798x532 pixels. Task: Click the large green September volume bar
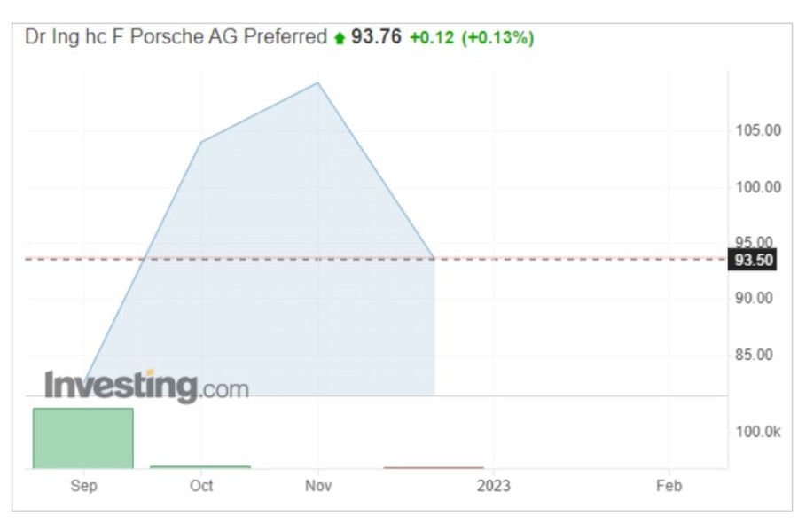82,438
